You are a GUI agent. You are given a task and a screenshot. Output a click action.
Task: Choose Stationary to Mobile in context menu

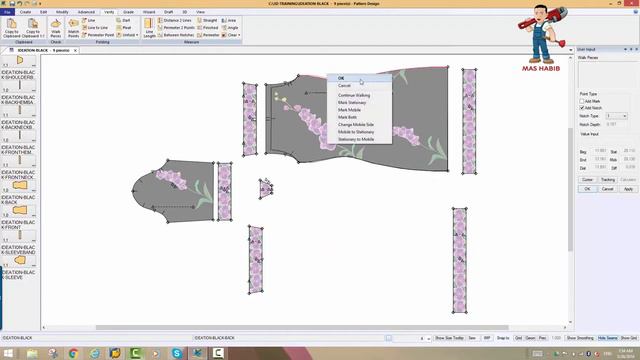[360, 139]
